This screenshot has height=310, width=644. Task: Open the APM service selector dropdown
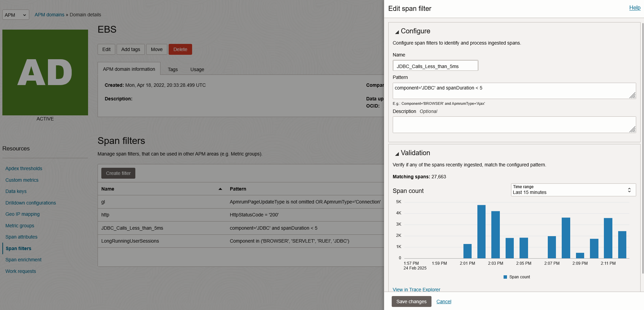pyautogui.click(x=16, y=15)
